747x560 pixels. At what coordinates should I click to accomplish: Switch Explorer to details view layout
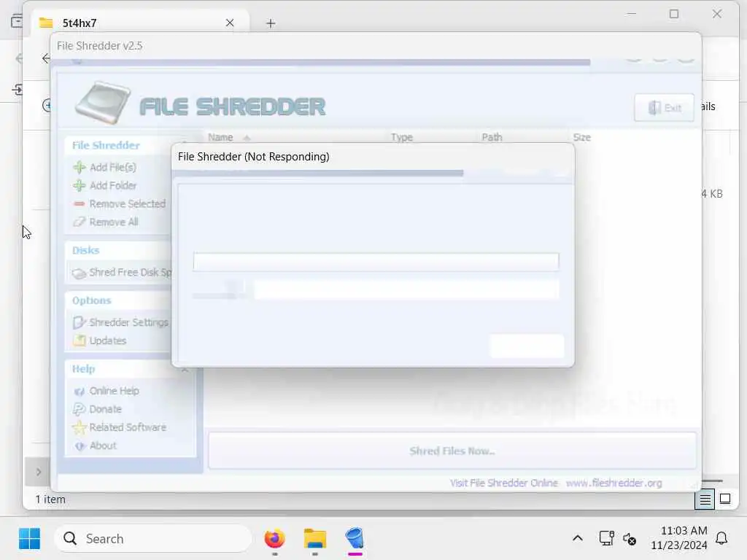pyautogui.click(x=704, y=499)
